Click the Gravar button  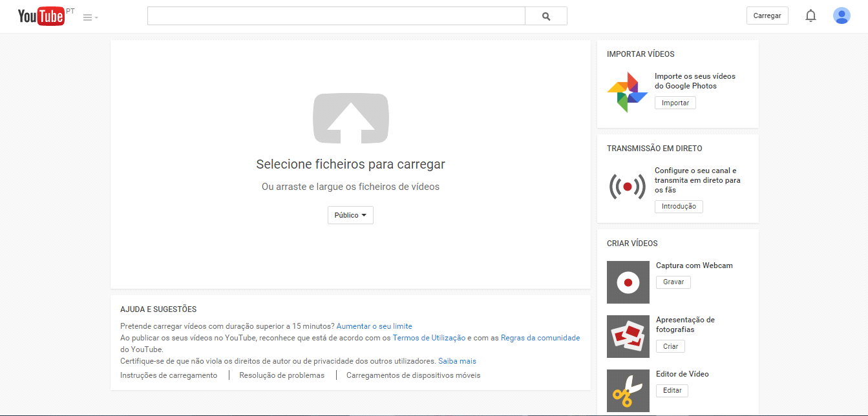pyautogui.click(x=673, y=282)
